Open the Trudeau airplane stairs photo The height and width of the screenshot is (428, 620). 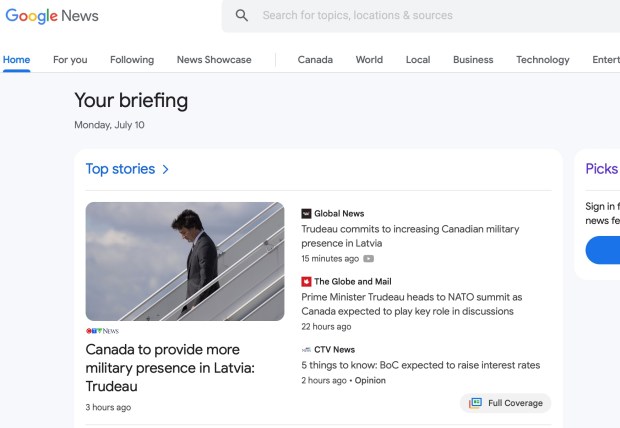click(185, 261)
